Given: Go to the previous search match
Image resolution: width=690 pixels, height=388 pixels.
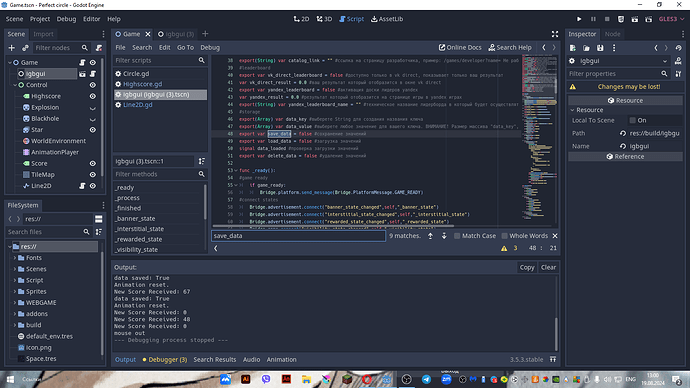Looking at the screenshot, I should pos(430,236).
